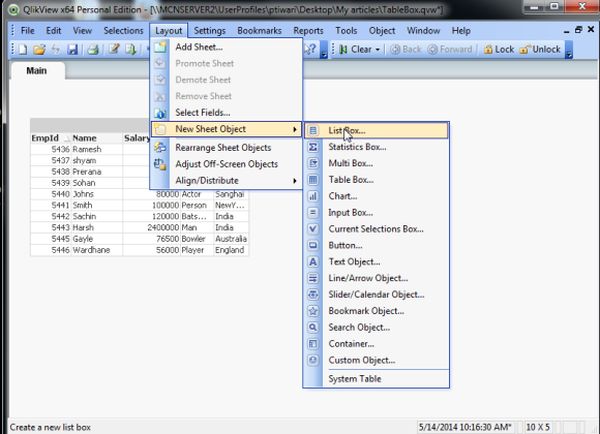This screenshot has width=600, height=434.
Task: Select the Australia country cell
Action: pos(231,239)
